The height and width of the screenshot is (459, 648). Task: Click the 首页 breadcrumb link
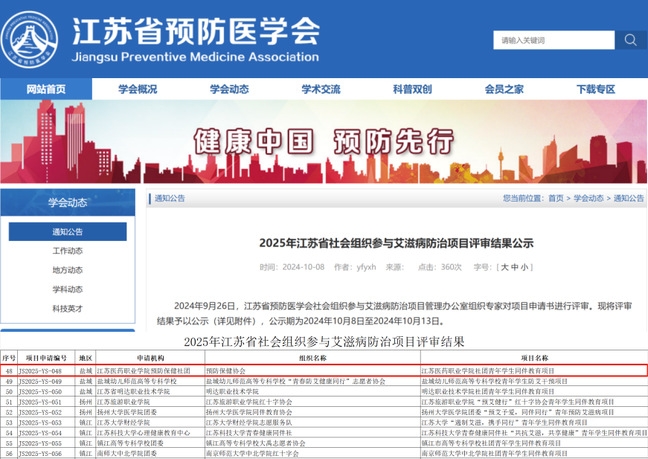pos(556,198)
